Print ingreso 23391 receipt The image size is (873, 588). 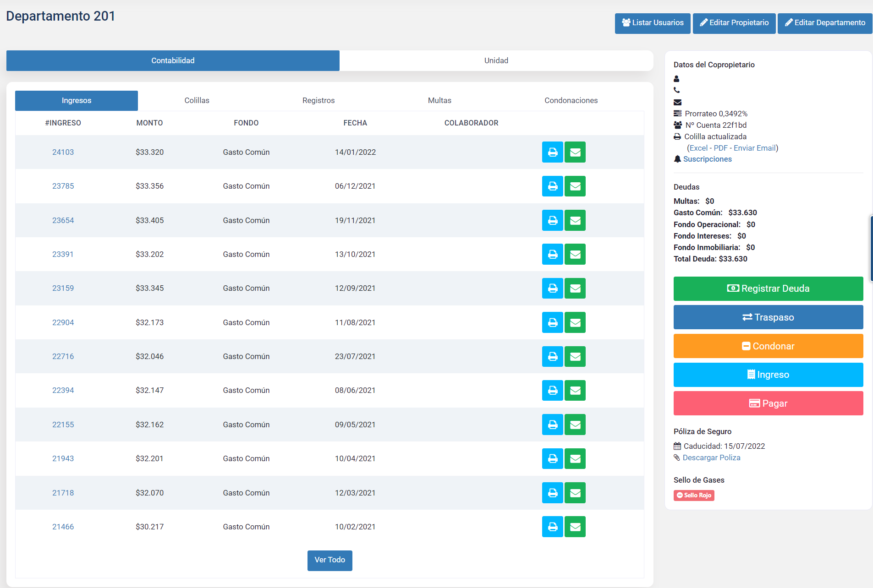tap(552, 254)
